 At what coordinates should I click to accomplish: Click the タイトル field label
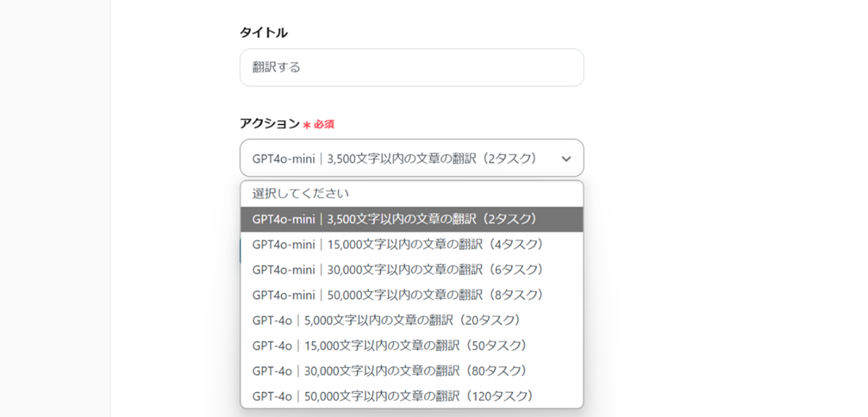(264, 33)
